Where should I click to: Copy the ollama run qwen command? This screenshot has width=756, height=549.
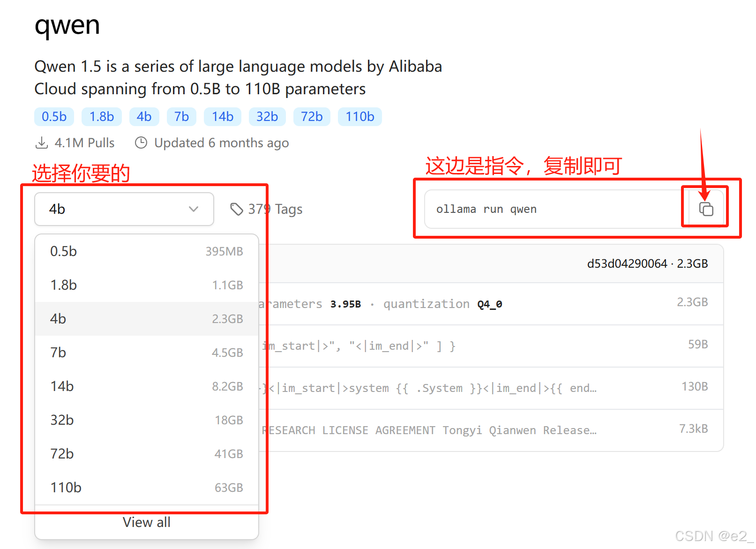point(706,209)
